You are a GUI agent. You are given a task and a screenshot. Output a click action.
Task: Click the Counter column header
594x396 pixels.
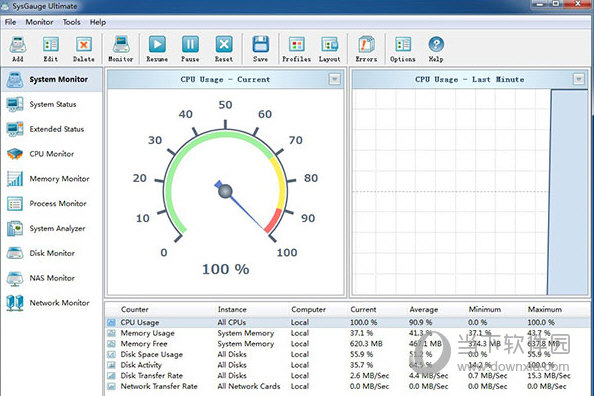[x=134, y=309]
